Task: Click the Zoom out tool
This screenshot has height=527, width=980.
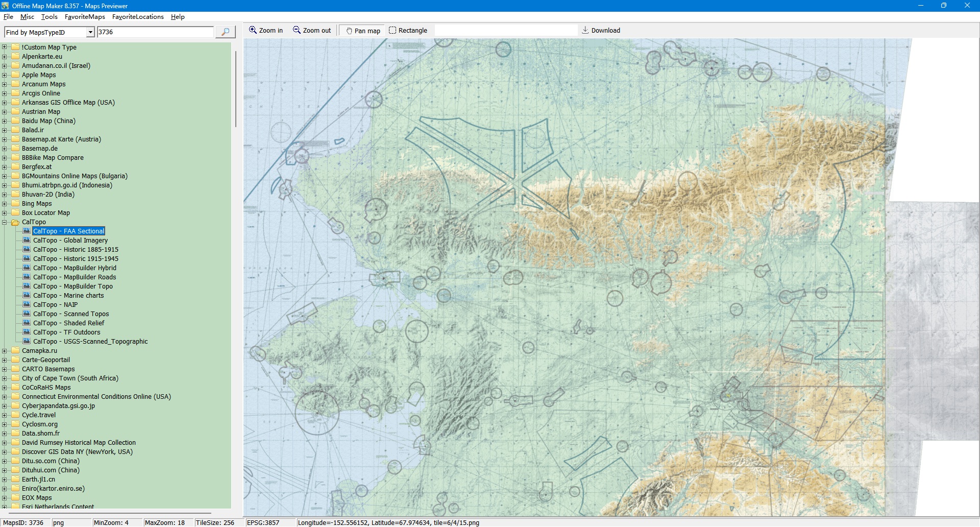Action: point(312,31)
